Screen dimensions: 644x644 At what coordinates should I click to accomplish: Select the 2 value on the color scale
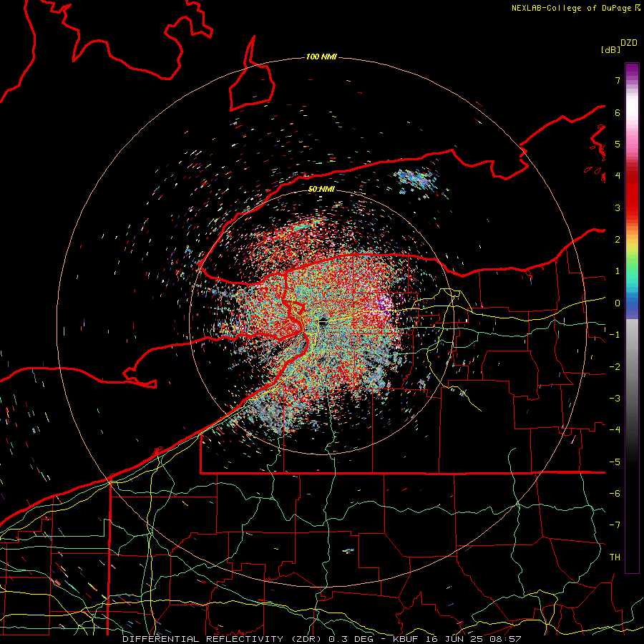pyautogui.click(x=618, y=240)
